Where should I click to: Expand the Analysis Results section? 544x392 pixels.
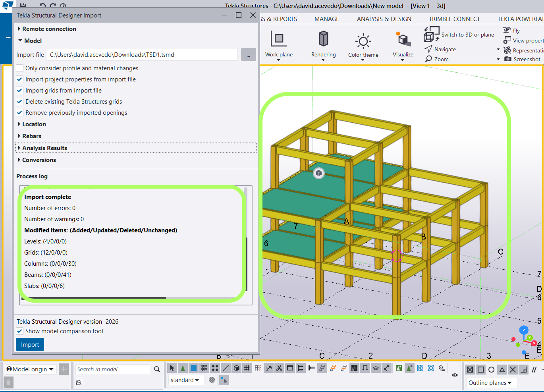point(136,148)
